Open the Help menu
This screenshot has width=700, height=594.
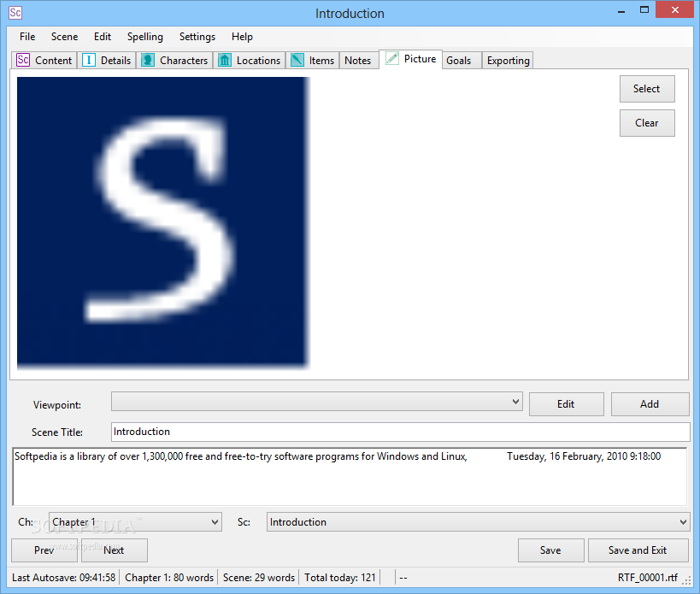[242, 37]
